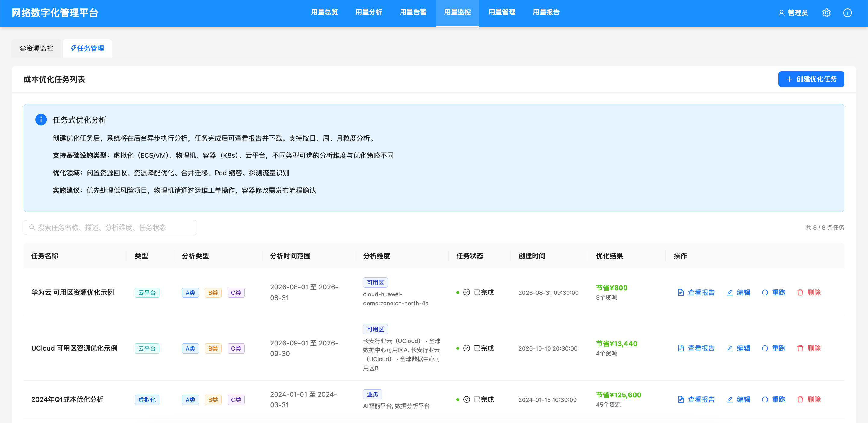Click the edit pencil icon for UCloud task
Viewport: 868px width, 423px height.
tap(730, 348)
